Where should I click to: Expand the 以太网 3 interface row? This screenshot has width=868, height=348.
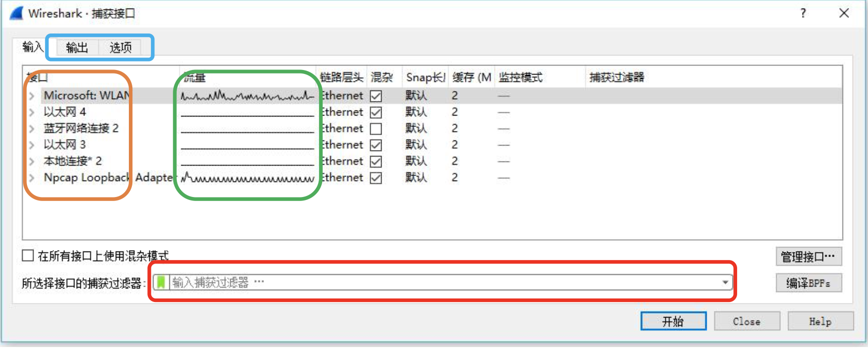tap(31, 145)
